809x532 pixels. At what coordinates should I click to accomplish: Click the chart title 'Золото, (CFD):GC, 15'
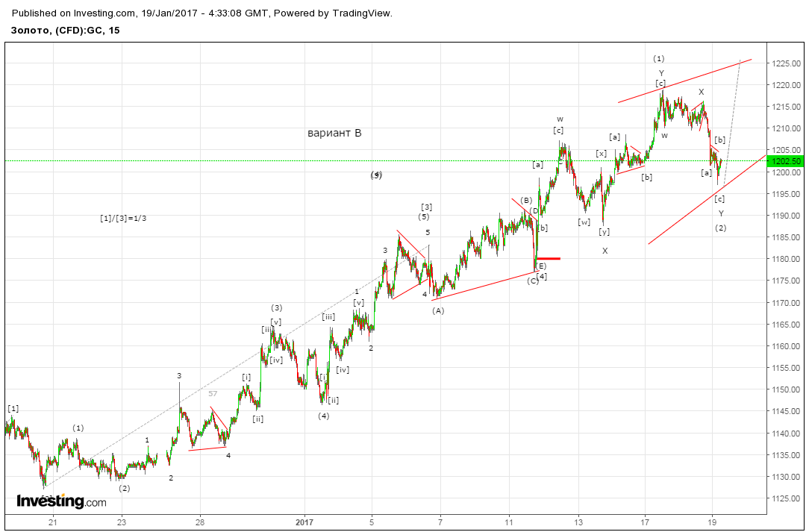[x=65, y=31]
